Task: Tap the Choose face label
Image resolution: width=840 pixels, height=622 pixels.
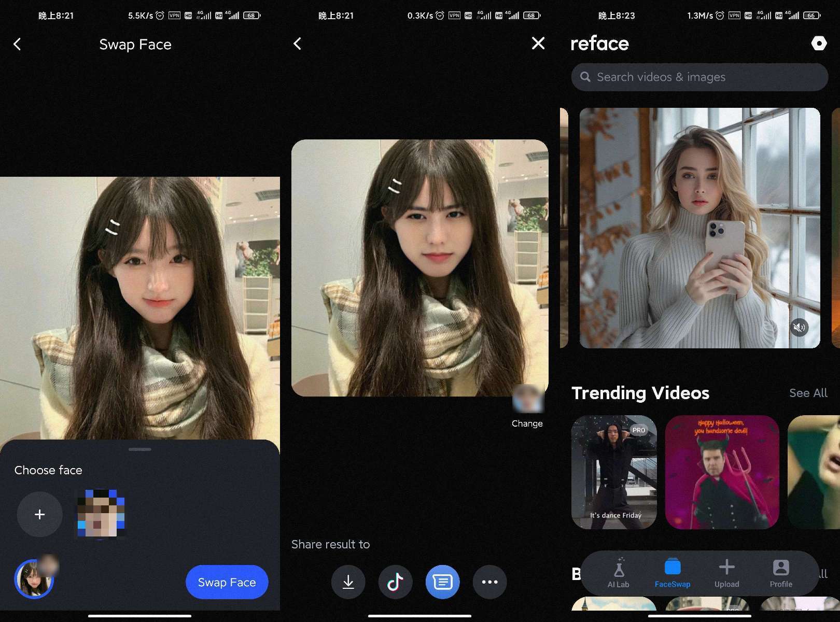Action: tap(48, 470)
